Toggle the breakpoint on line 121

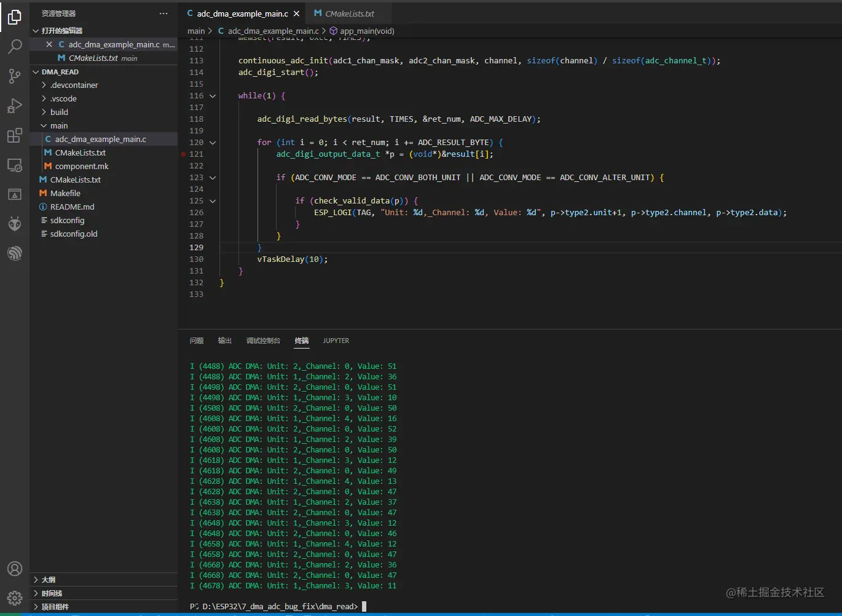[x=183, y=154]
